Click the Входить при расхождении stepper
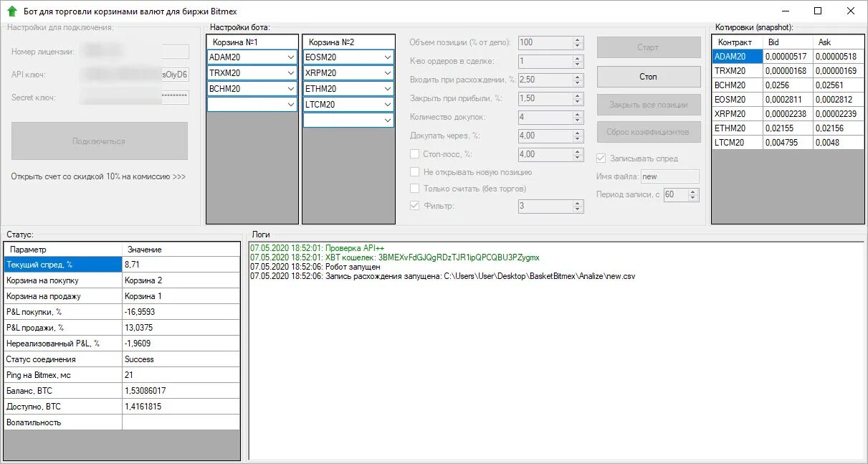This screenshot has height=464, width=868. point(578,80)
